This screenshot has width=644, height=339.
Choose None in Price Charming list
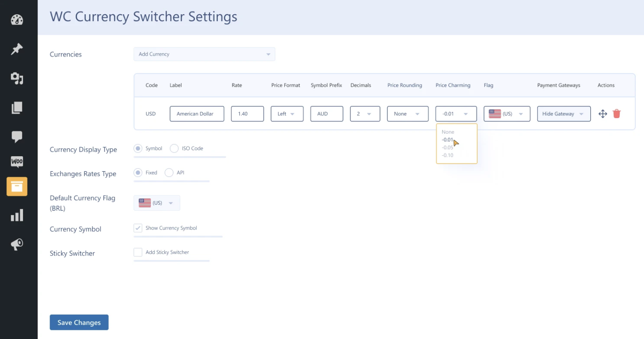click(x=448, y=132)
